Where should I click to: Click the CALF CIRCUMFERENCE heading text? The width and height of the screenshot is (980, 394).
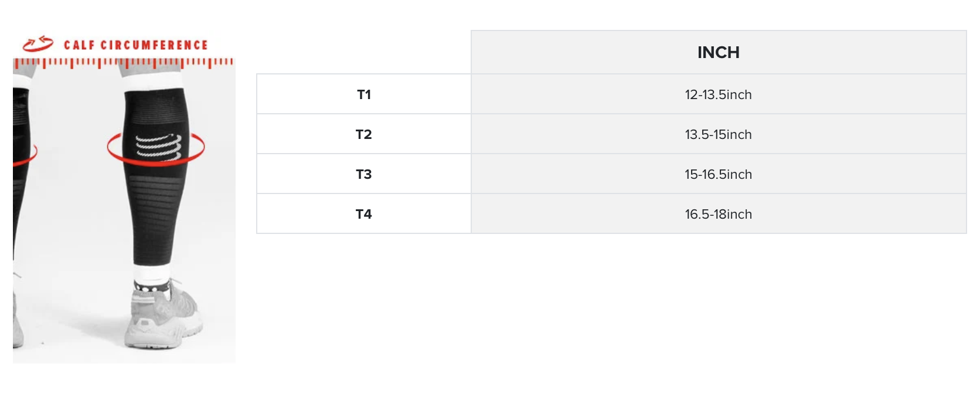click(x=136, y=45)
